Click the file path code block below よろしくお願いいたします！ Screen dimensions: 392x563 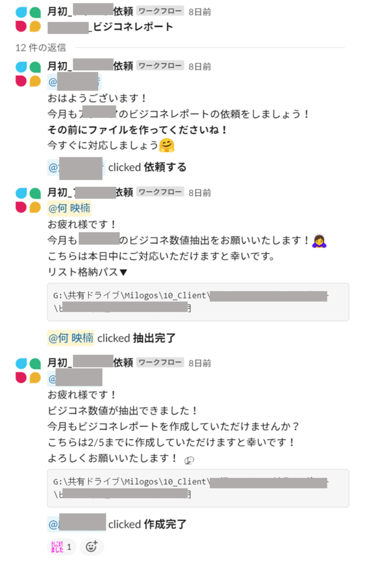[x=198, y=488]
